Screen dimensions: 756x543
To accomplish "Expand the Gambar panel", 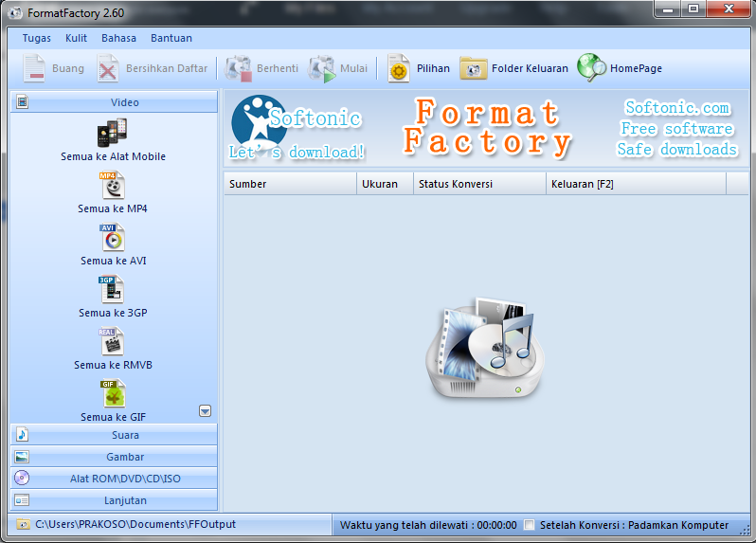I will (114, 456).
